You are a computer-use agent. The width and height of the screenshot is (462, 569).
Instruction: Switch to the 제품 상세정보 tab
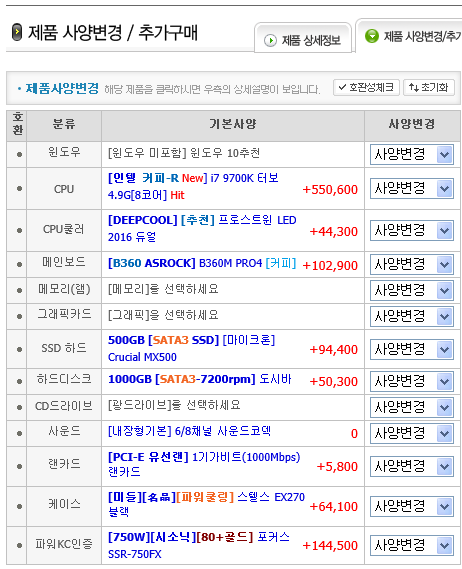303,38
